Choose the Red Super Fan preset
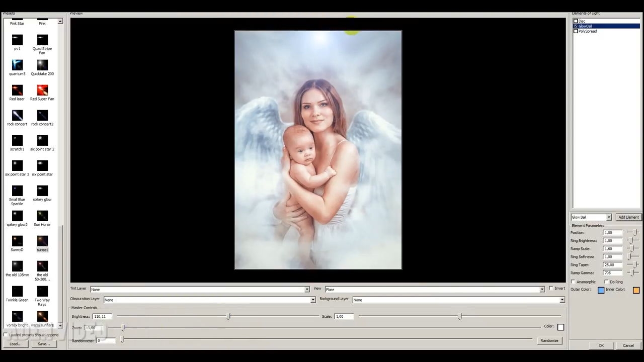The height and width of the screenshot is (362, 644). coord(42,90)
